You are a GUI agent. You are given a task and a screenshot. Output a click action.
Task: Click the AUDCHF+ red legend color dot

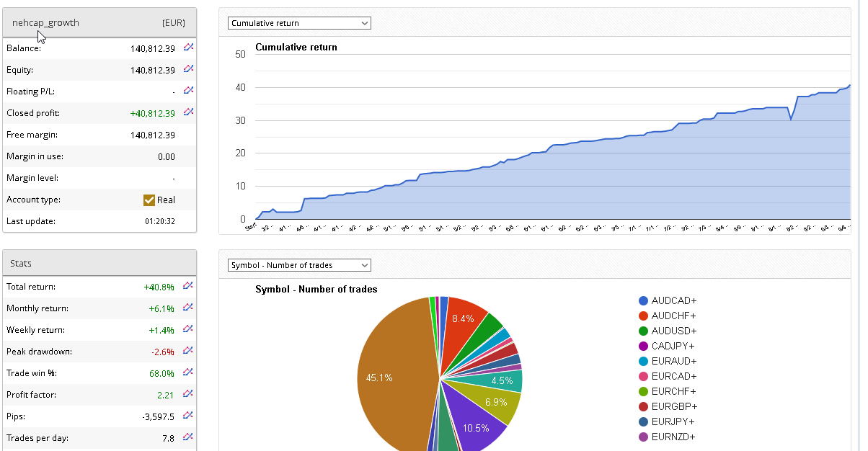point(643,316)
